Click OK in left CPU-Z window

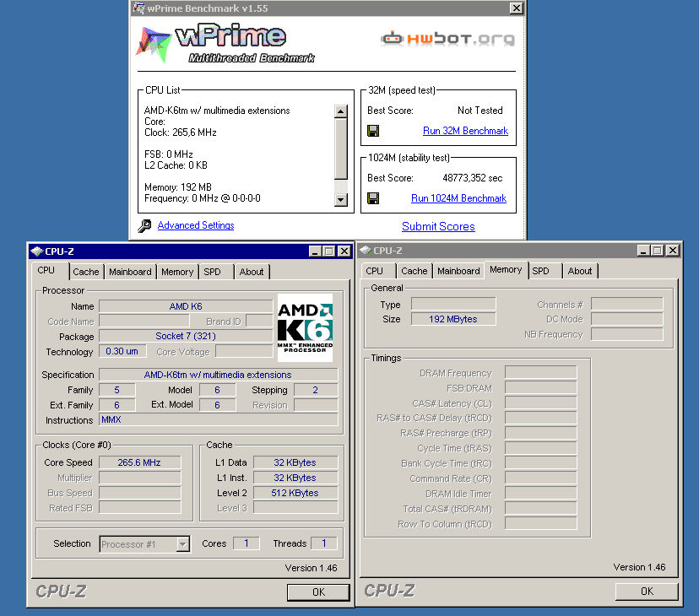pos(318,592)
